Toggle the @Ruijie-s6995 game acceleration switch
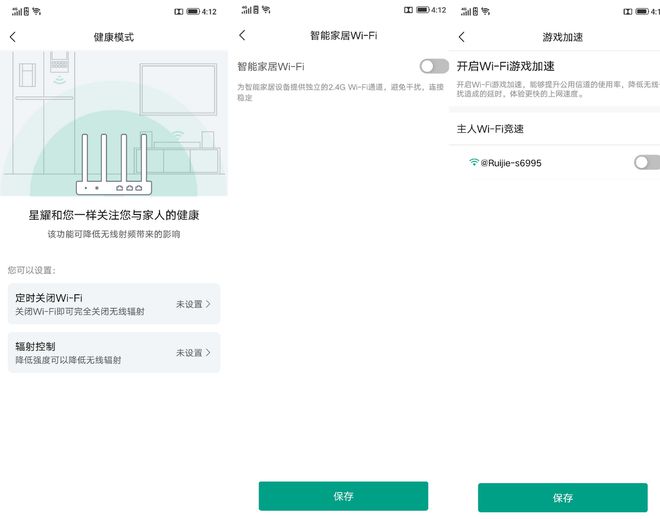This screenshot has width=660, height=519. coord(647,162)
